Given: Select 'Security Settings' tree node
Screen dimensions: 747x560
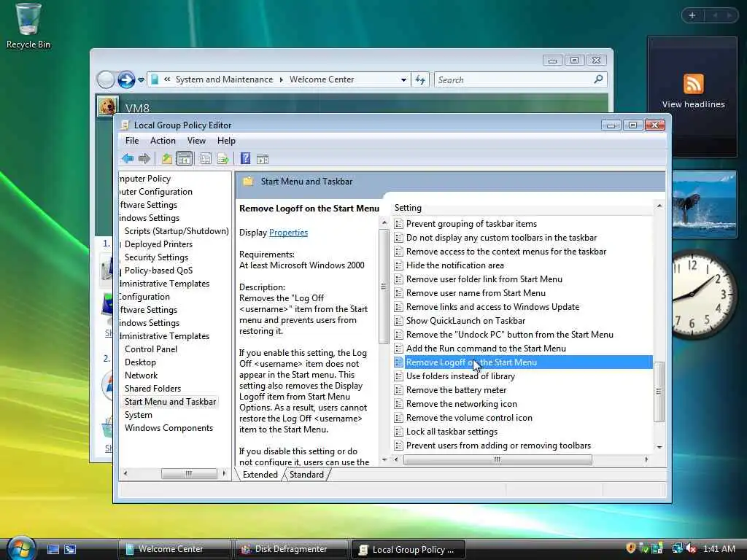Looking at the screenshot, I should click(156, 257).
